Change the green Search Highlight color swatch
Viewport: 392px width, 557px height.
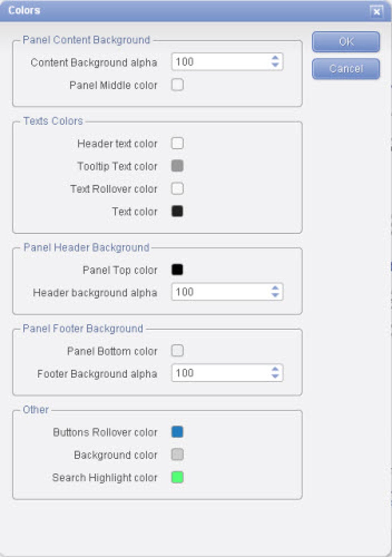177,477
